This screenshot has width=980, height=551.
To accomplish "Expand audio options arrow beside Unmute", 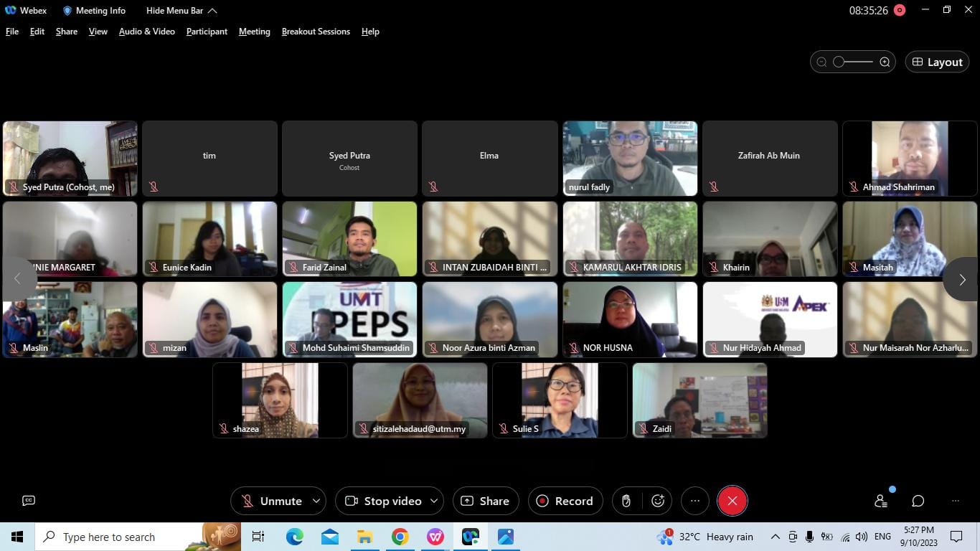I will [x=316, y=501].
